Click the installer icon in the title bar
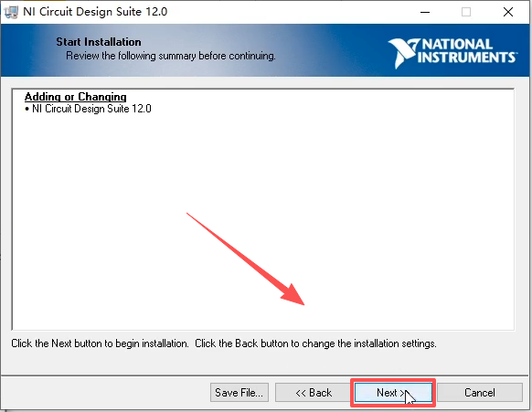This screenshot has height=412, width=532. pos(11,12)
